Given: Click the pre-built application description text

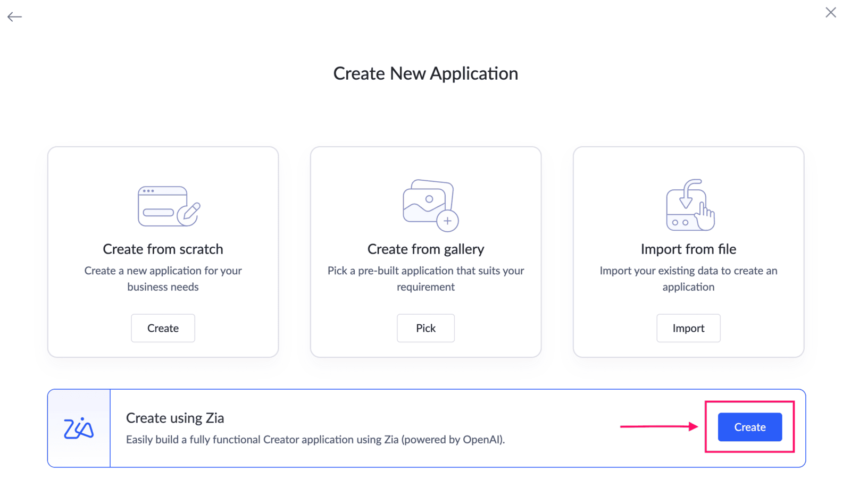Looking at the screenshot, I should [425, 279].
